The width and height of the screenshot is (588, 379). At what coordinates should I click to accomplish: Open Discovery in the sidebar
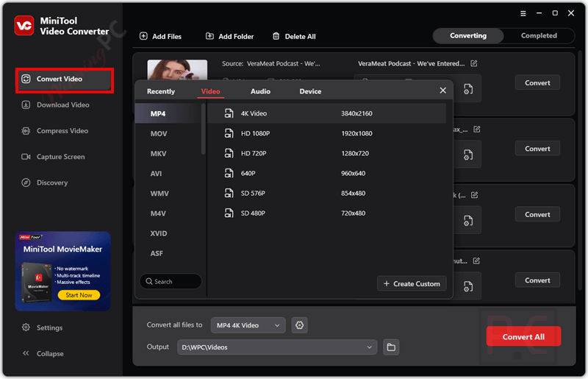coord(45,183)
